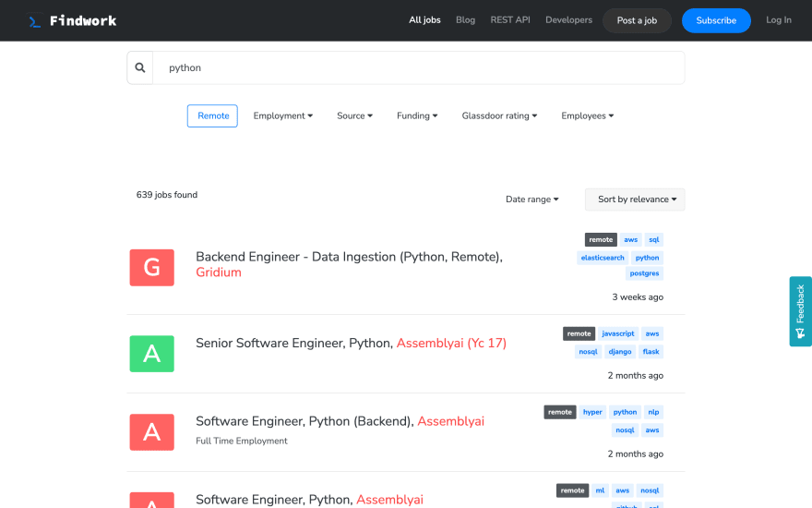Click remote tag on Senior Software Engineer job
This screenshot has height=508, width=812.
point(579,333)
